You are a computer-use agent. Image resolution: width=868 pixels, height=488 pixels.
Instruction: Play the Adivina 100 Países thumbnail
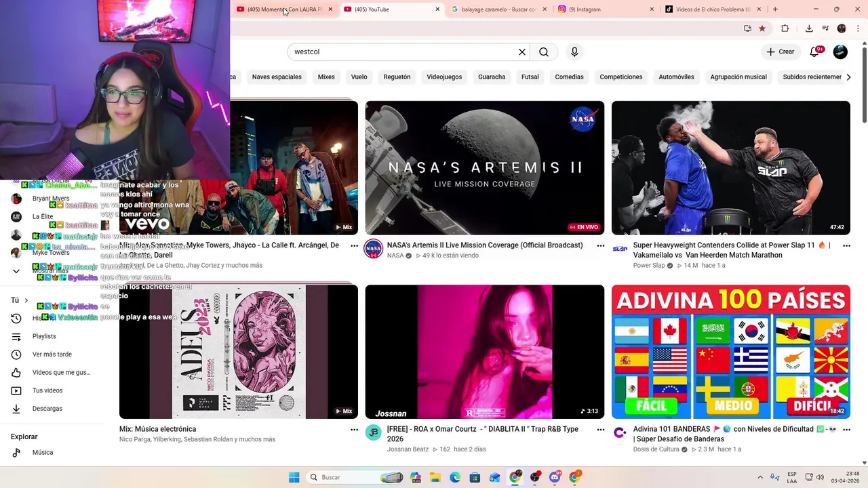(x=731, y=352)
